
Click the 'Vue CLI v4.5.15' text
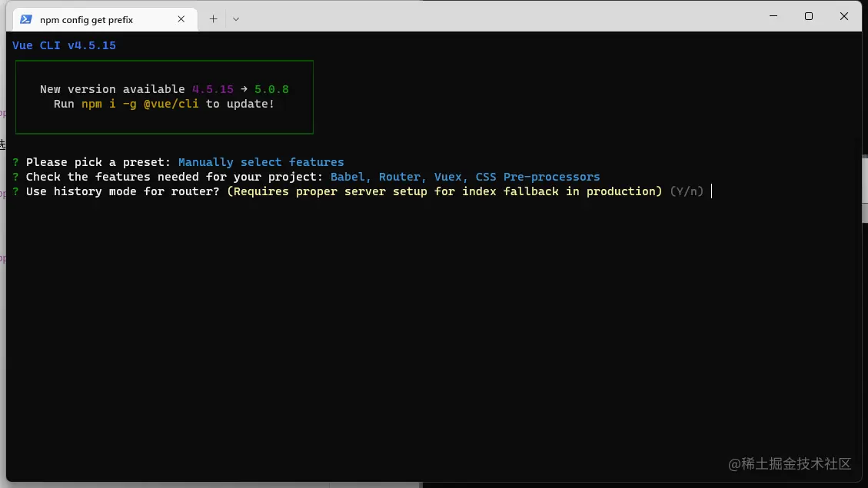pyautogui.click(x=65, y=45)
